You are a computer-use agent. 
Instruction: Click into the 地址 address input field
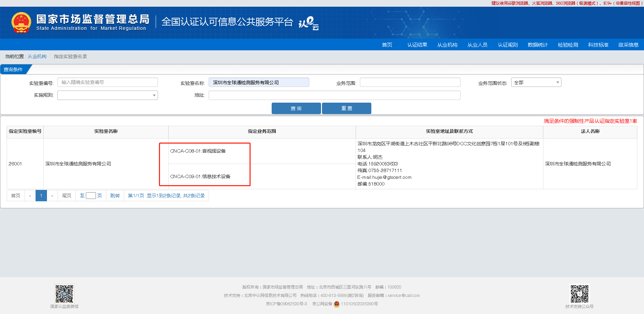pos(334,95)
